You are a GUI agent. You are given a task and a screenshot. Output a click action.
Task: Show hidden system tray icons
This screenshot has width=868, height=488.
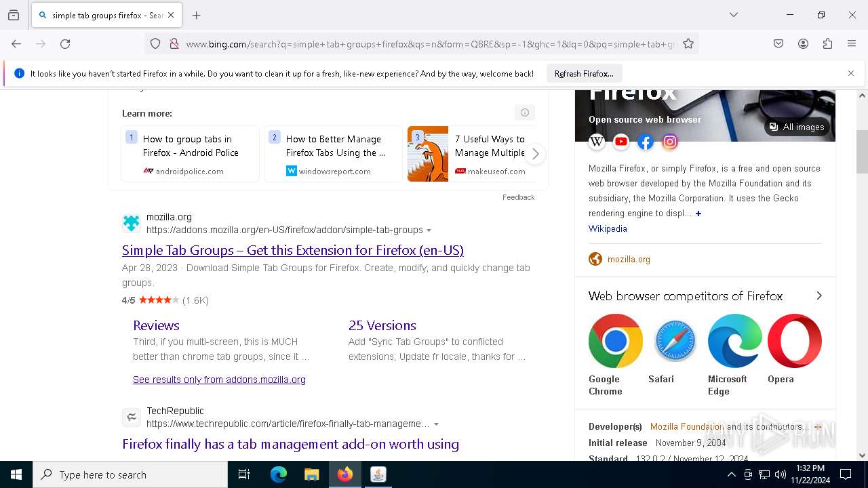tap(731, 474)
